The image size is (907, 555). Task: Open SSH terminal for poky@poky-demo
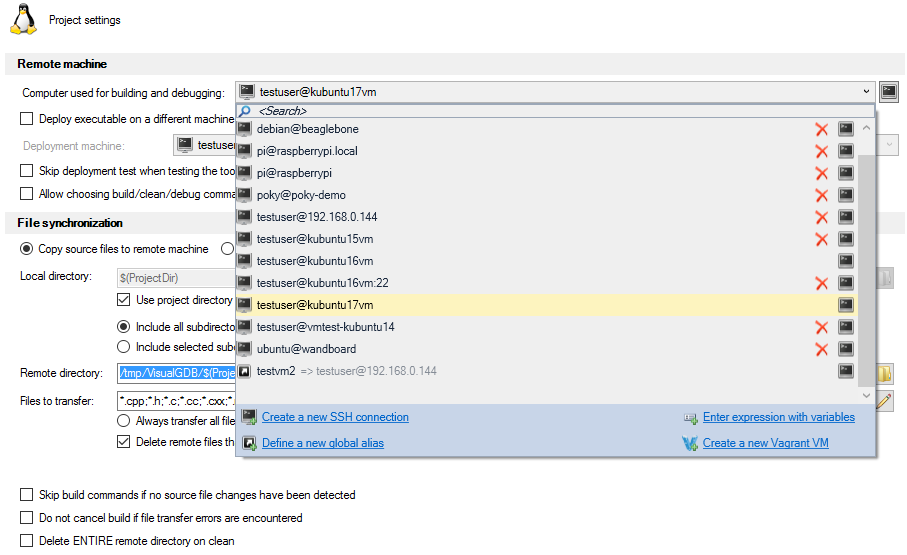[846, 194]
